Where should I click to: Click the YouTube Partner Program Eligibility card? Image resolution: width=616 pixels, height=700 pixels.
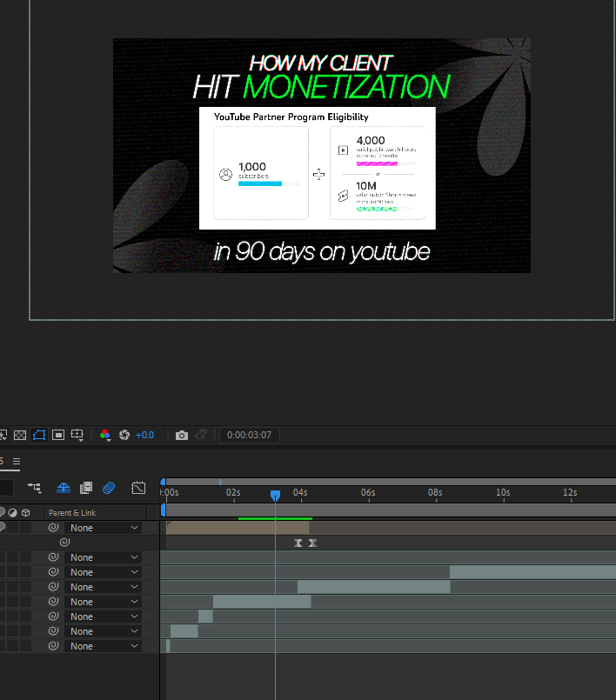[x=318, y=169]
